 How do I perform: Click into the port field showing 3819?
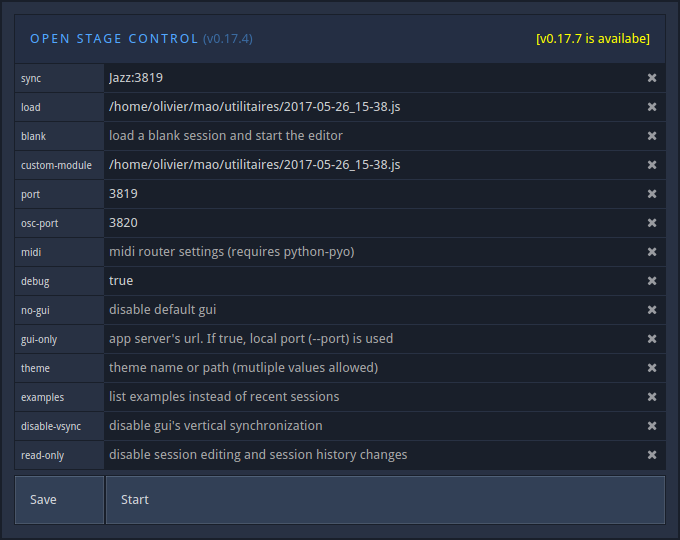(x=370, y=194)
